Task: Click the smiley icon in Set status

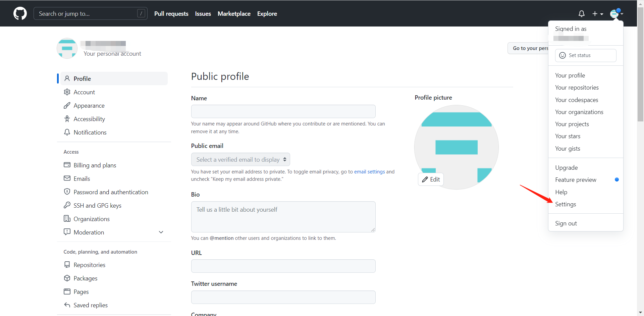Action: [562, 55]
